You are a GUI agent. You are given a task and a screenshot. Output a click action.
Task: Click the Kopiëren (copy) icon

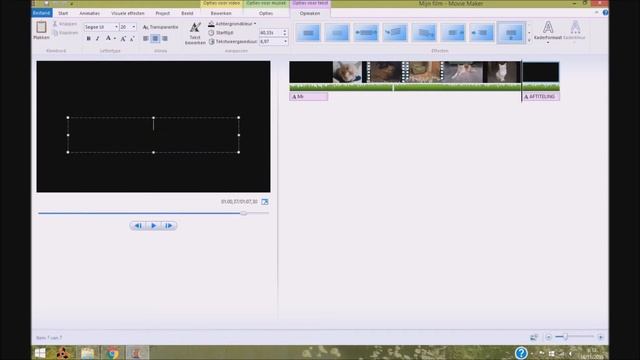[56, 33]
